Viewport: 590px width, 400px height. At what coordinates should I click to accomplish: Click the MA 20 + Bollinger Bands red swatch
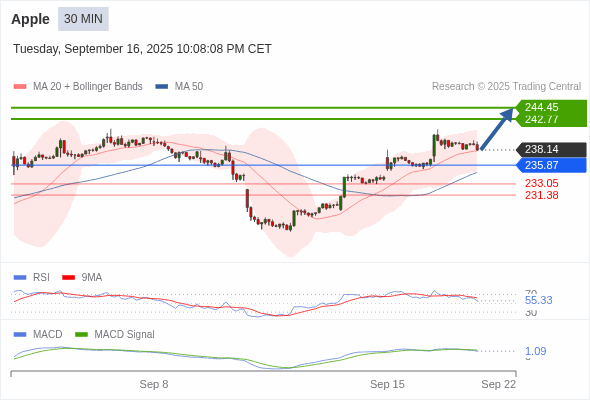click(20, 87)
